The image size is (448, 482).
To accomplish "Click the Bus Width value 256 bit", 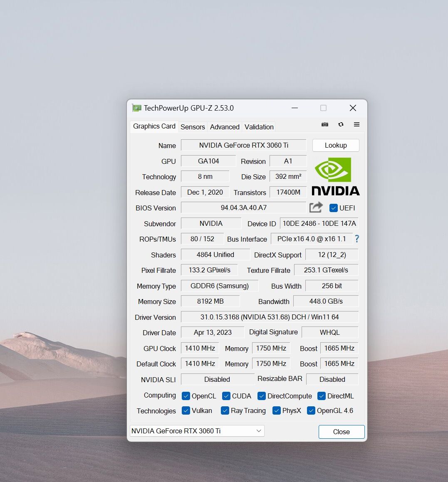I will coord(332,286).
